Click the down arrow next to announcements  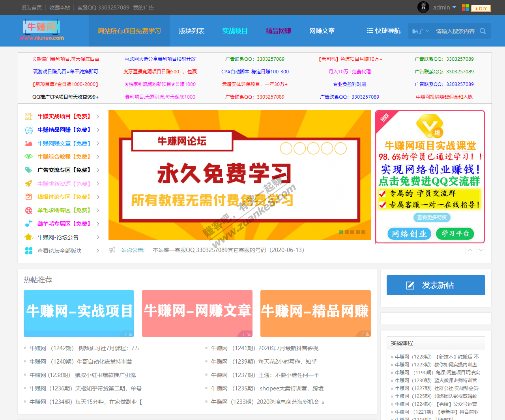click(x=481, y=250)
